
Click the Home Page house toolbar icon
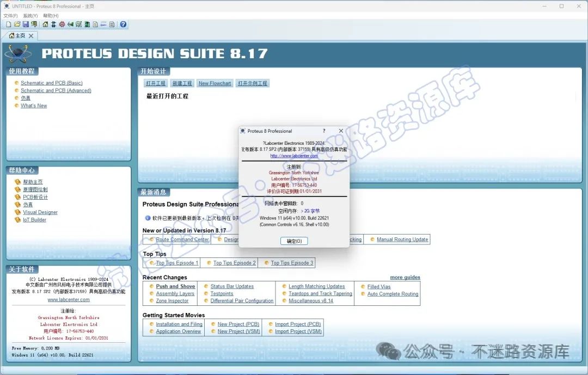pyautogui.click(x=45, y=24)
